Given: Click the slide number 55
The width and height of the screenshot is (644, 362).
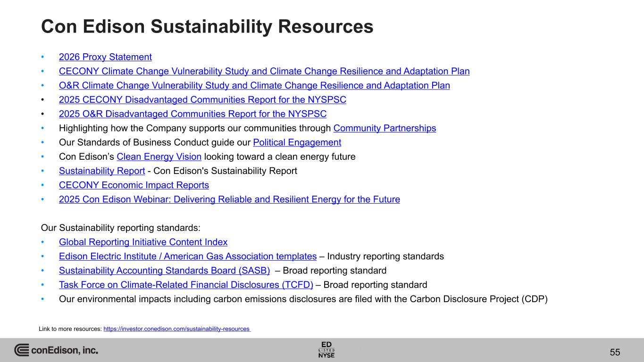Looking at the screenshot, I should click(x=615, y=353).
